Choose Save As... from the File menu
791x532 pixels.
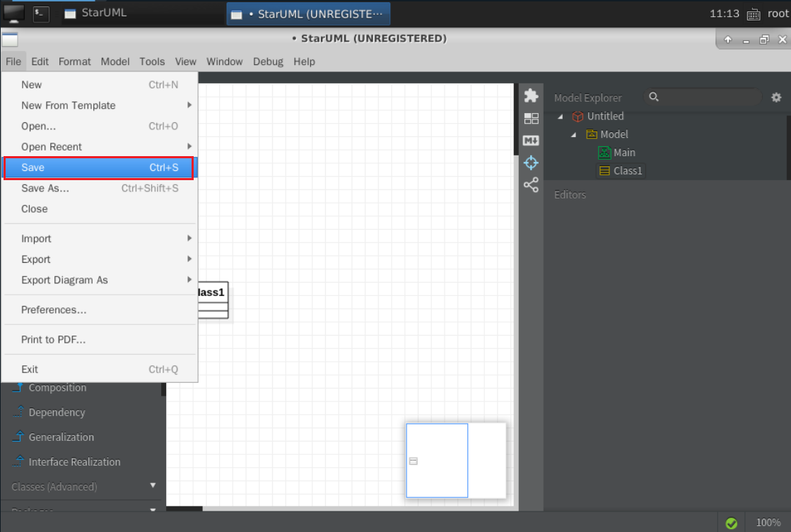[x=100, y=188]
